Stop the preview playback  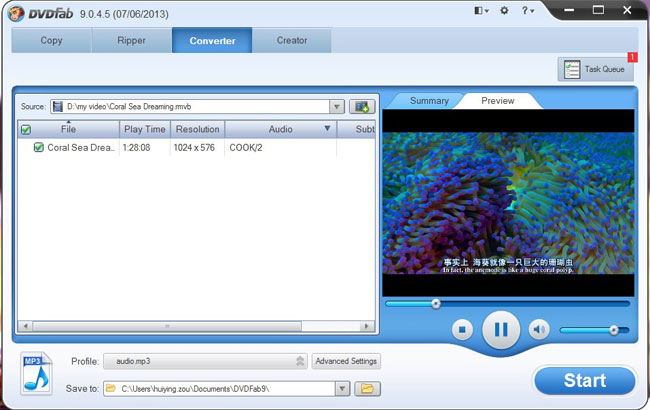coord(462,330)
